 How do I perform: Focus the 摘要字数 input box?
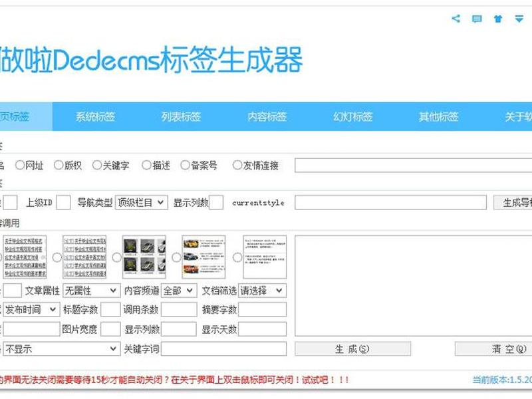[262, 309]
